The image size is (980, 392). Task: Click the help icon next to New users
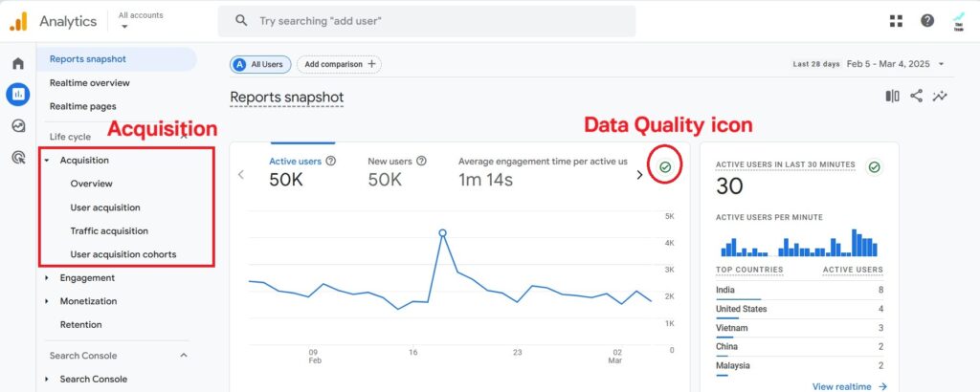[421, 161]
